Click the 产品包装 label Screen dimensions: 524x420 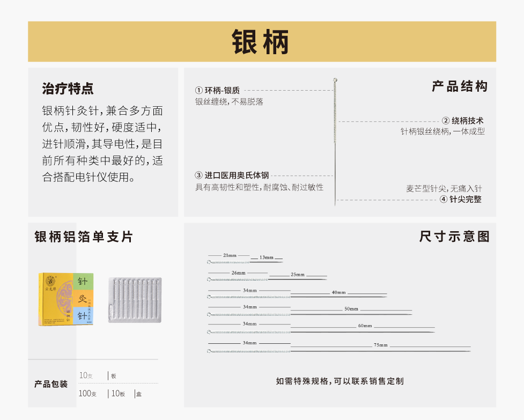click(x=51, y=384)
